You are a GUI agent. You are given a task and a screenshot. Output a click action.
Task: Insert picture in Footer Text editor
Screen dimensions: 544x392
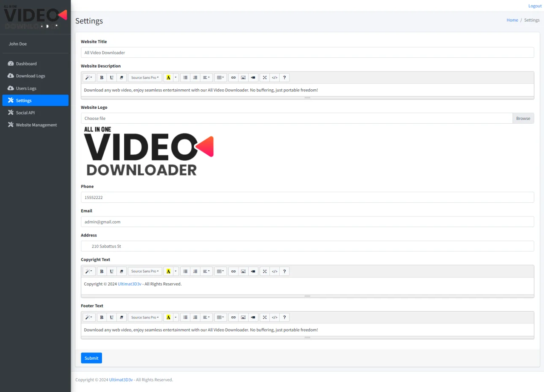243,318
